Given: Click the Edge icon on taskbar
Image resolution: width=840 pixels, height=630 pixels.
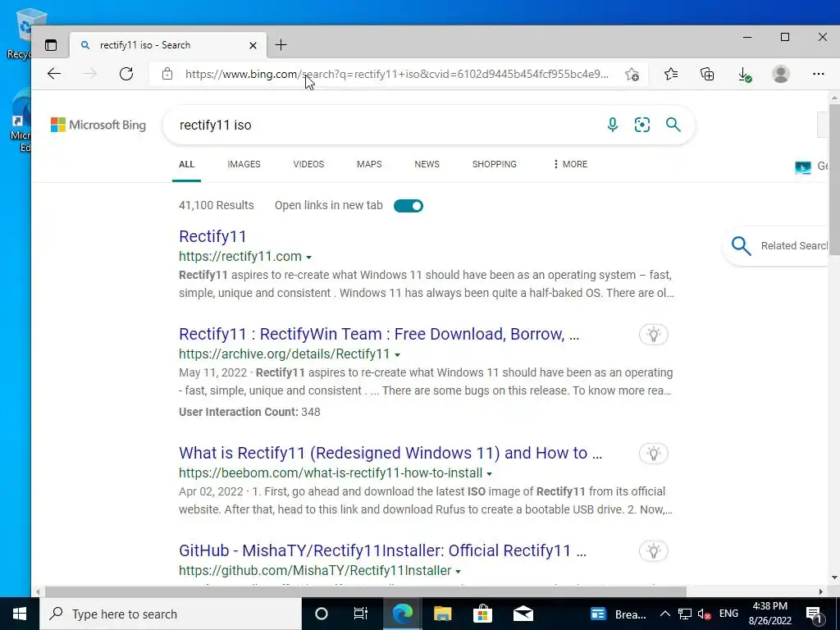Looking at the screenshot, I should pos(402,614).
